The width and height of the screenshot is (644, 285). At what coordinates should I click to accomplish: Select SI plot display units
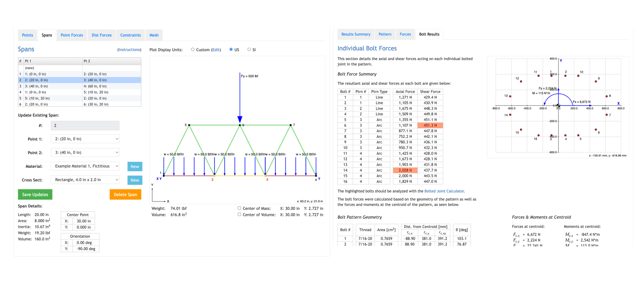coord(249,49)
